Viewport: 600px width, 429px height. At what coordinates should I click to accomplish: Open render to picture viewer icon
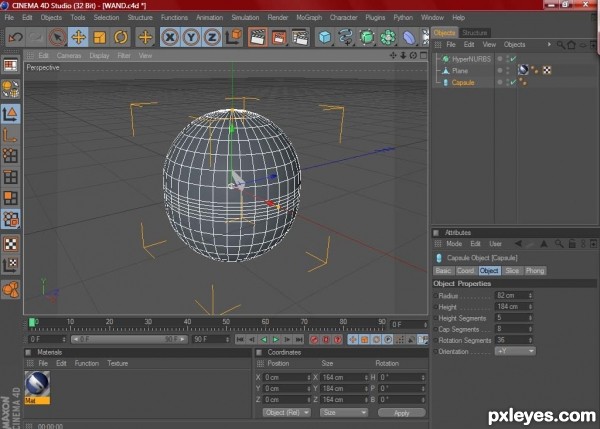[279, 38]
